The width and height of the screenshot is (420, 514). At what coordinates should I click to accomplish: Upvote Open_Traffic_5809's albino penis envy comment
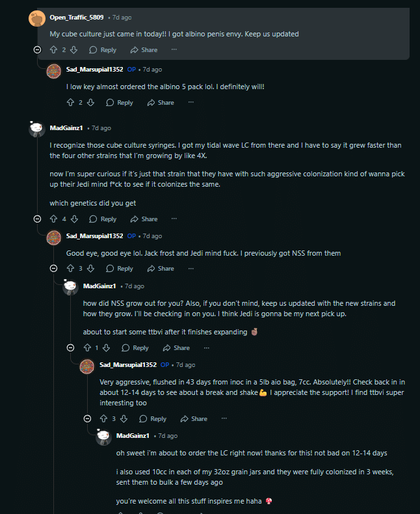[54, 49]
